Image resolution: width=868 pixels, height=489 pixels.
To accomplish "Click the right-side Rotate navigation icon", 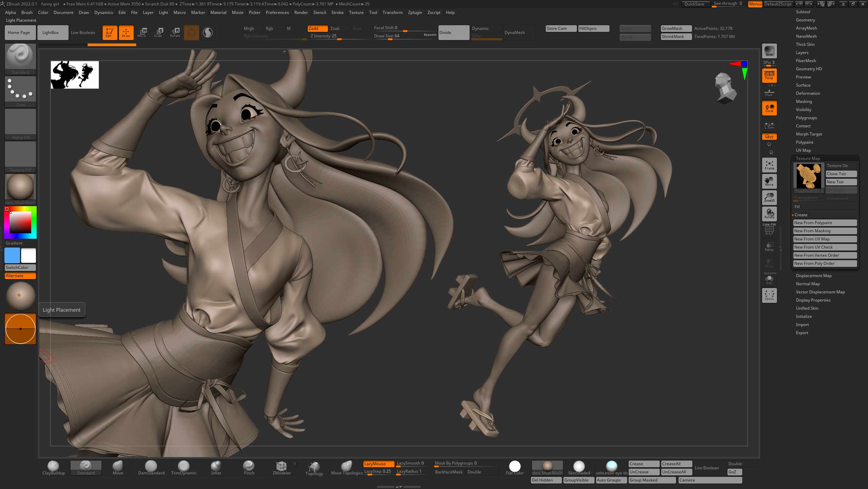I will click(x=769, y=214).
